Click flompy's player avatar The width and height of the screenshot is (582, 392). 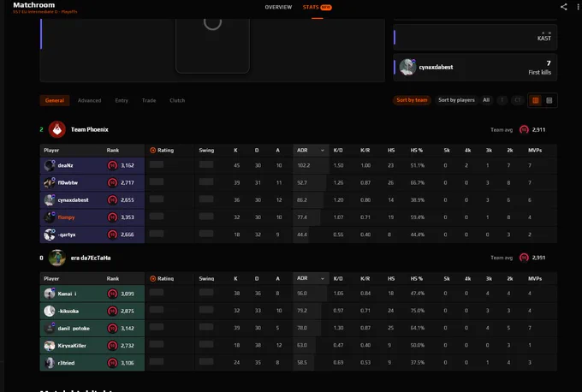tap(50, 217)
